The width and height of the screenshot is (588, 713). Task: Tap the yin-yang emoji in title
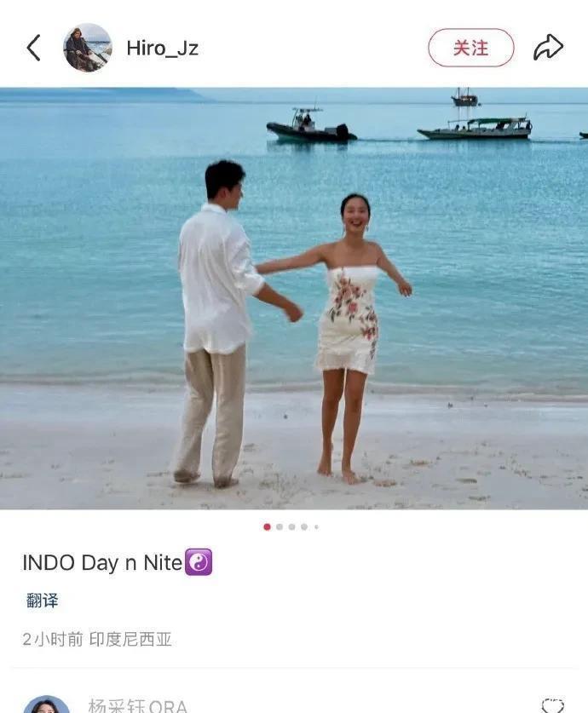coord(199,562)
